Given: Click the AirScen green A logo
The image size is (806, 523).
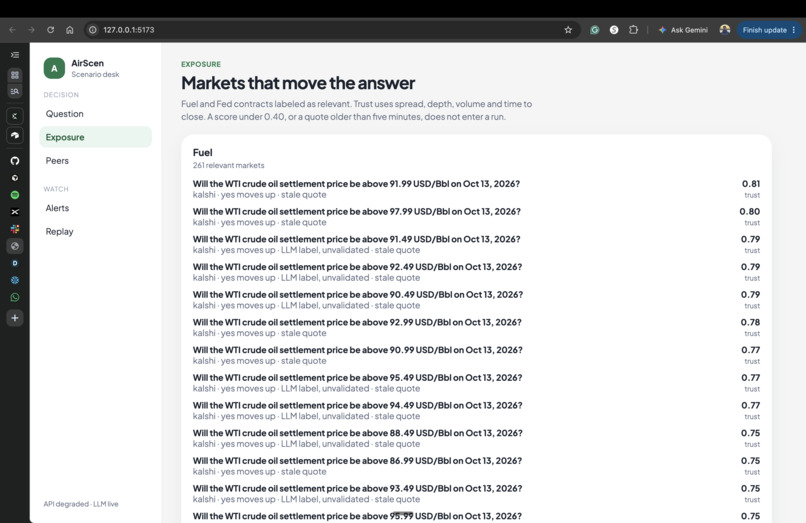Looking at the screenshot, I should [54, 68].
